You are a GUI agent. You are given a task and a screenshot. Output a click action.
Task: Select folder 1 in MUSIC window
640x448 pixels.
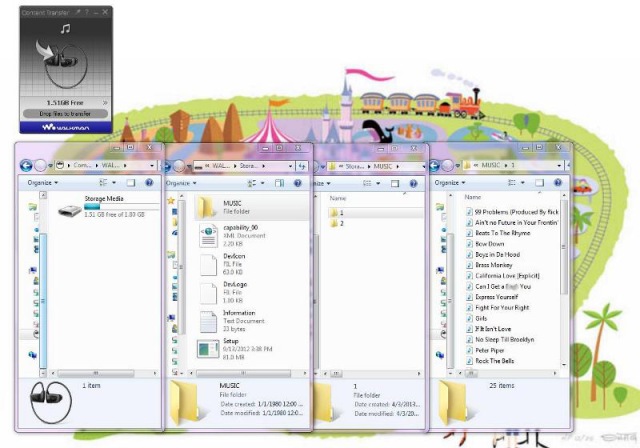pos(375,213)
